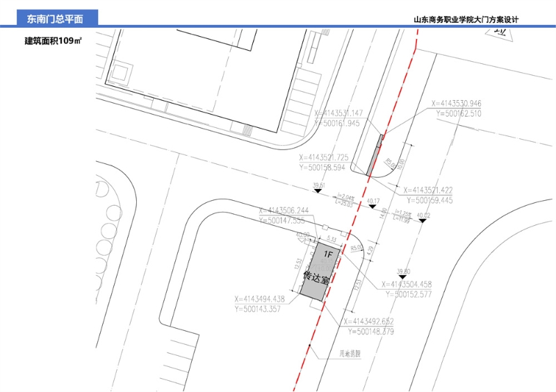The image size is (556, 392).
Task: Click coordinate label X=4143492.652
Action: [x=368, y=322]
